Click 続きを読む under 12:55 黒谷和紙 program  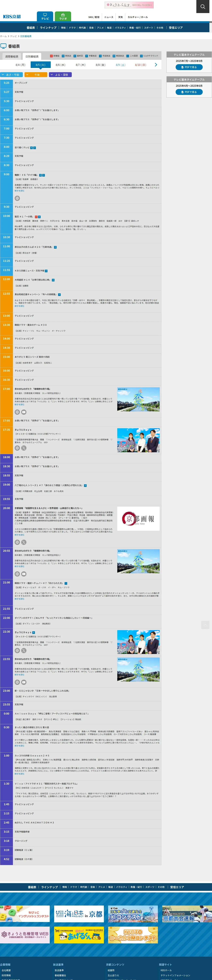(x=19, y=306)
